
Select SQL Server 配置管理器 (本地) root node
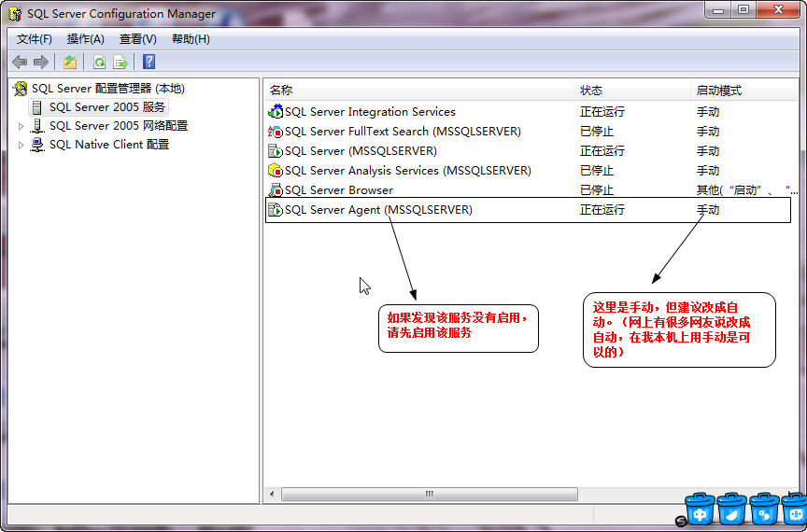pos(108,89)
